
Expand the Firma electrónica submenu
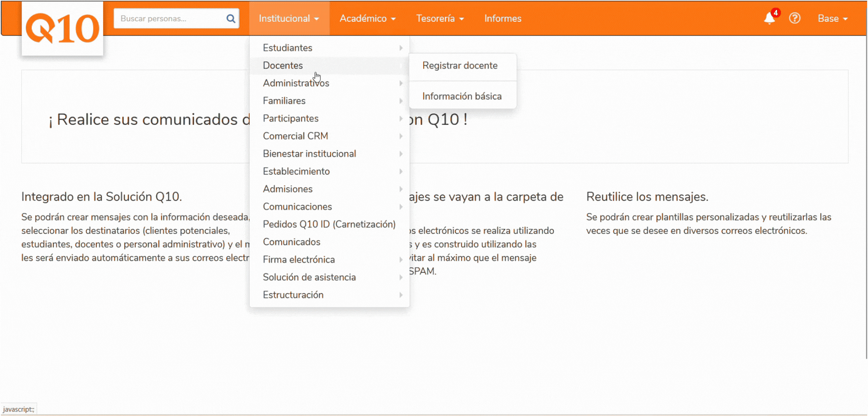point(330,260)
